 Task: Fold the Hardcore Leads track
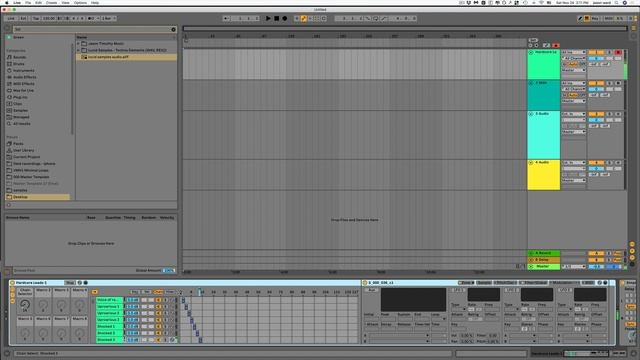tap(531, 53)
